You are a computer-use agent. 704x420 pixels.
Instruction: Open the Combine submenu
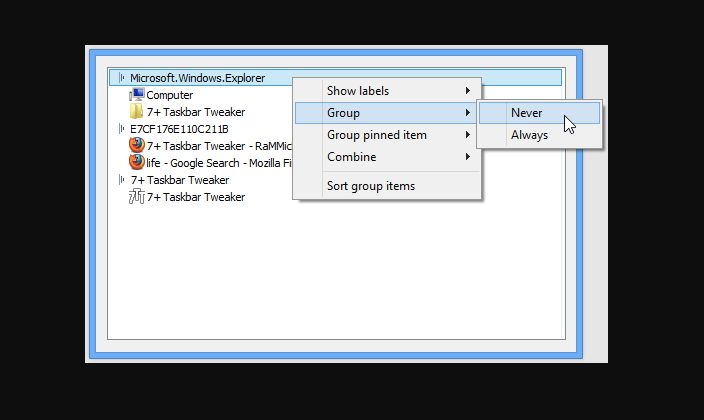[x=387, y=157]
